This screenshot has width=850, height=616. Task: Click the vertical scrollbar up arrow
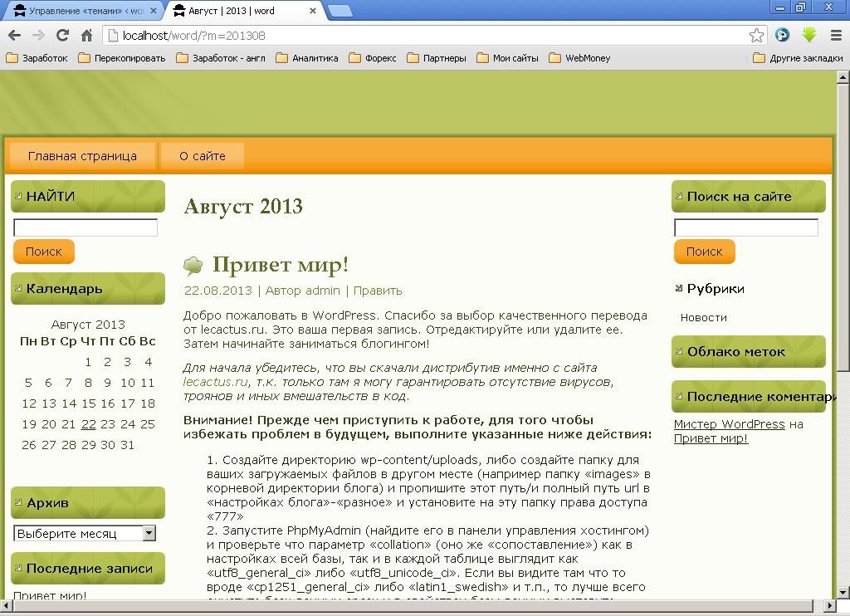click(842, 77)
